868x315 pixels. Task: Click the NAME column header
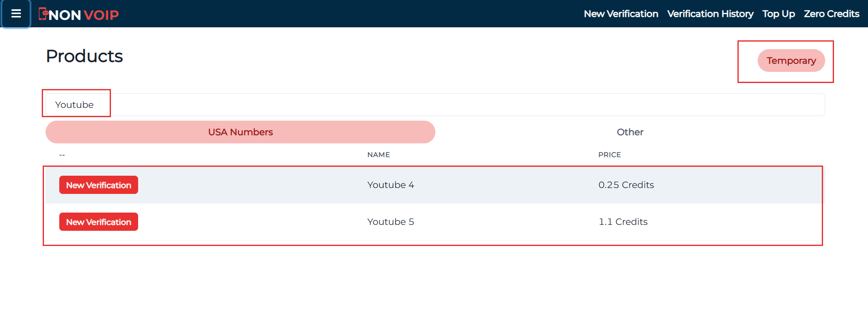click(378, 155)
